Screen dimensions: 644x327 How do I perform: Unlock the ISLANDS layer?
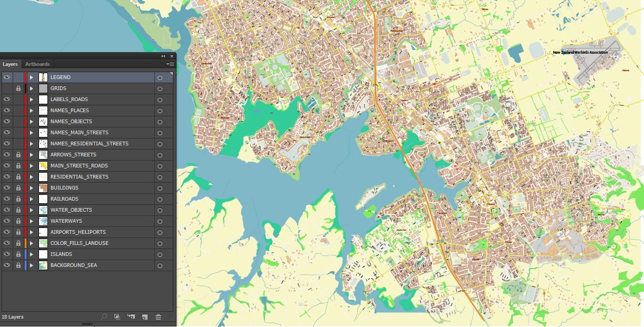tap(18, 254)
